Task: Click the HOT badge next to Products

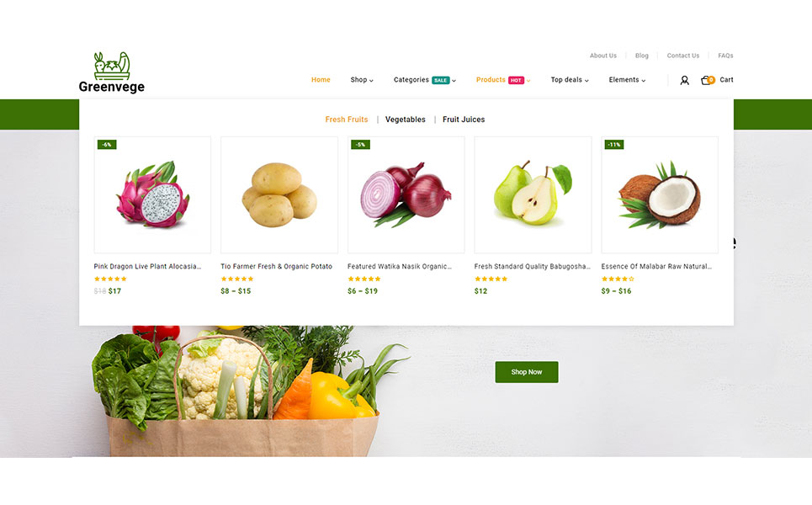Action: 516,80
